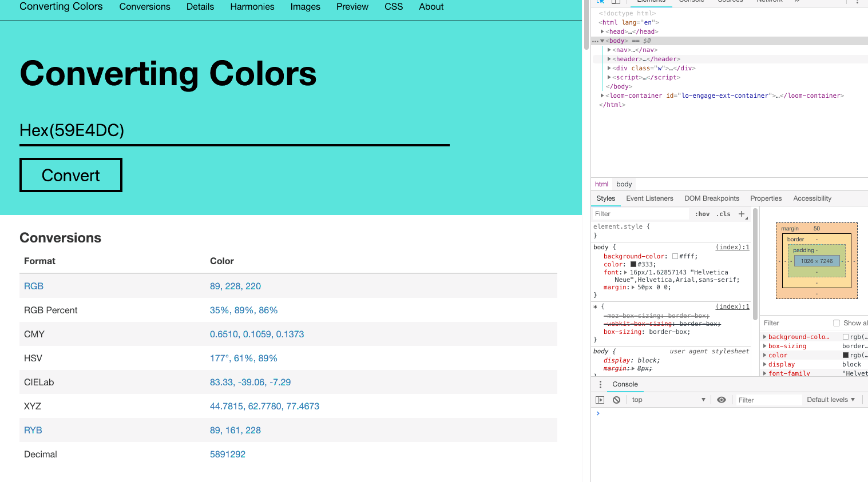868x482 pixels.
Task: Open Preview in the page nav
Action: click(352, 7)
